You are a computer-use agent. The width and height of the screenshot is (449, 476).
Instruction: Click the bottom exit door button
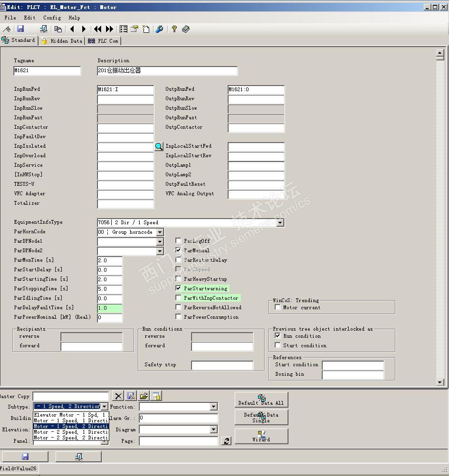78,457
